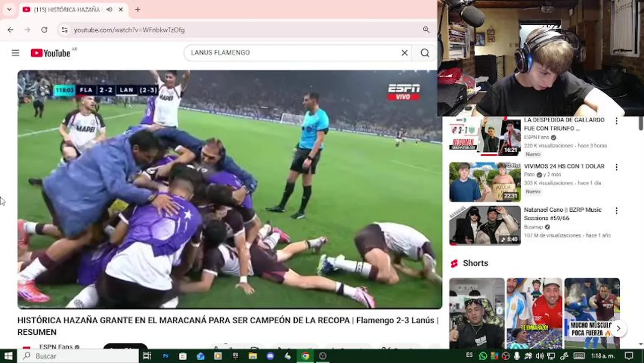The image size is (644, 363).
Task: Click the Buscar taskbar search box
Action: 78,356
